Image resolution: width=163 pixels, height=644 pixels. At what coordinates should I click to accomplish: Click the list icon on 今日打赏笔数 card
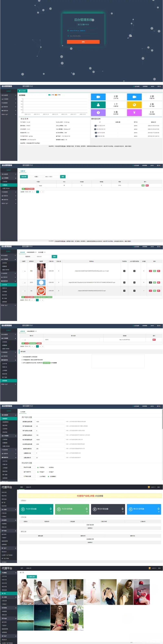(59, 509)
